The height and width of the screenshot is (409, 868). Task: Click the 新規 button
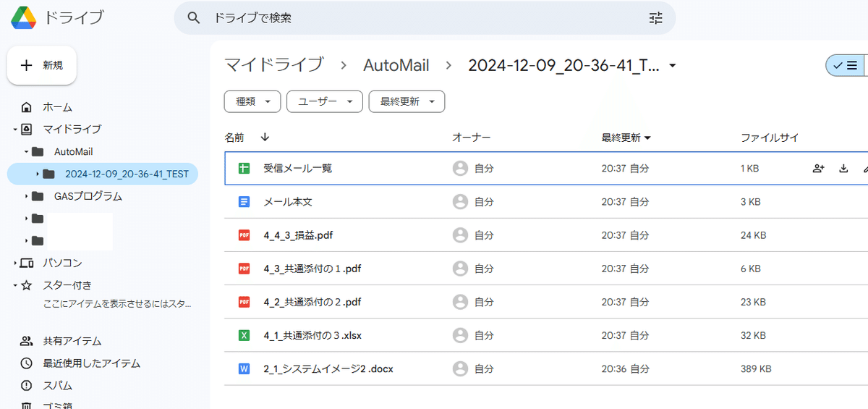(x=42, y=65)
